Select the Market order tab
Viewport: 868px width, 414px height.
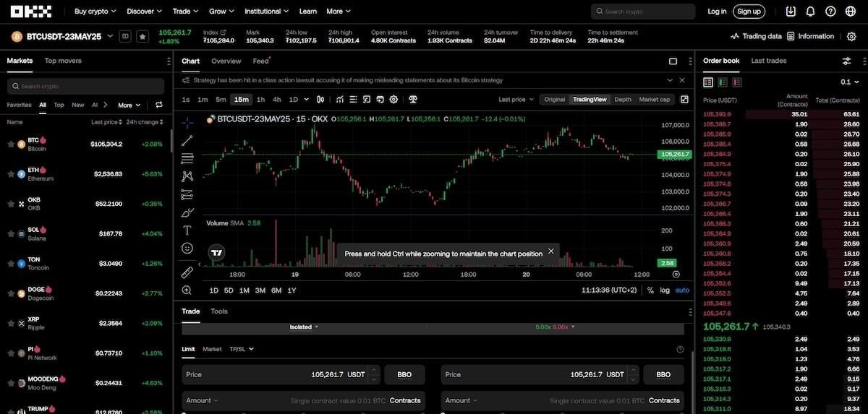pyautogui.click(x=212, y=349)
